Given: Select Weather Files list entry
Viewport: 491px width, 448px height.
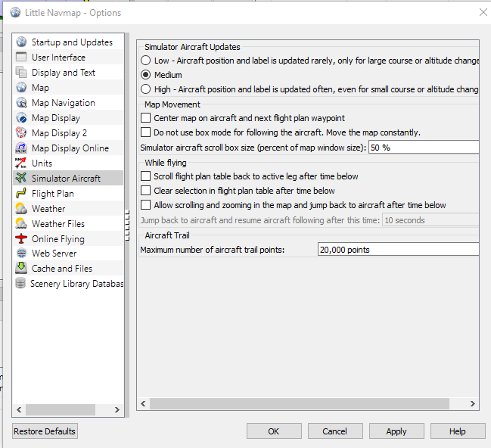Looking at the screenshot, I should tap(69, 223).
